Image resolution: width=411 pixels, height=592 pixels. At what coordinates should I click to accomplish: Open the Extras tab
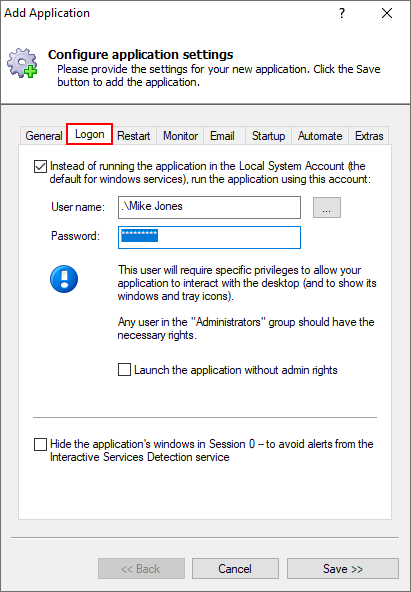tap(369, 136)
